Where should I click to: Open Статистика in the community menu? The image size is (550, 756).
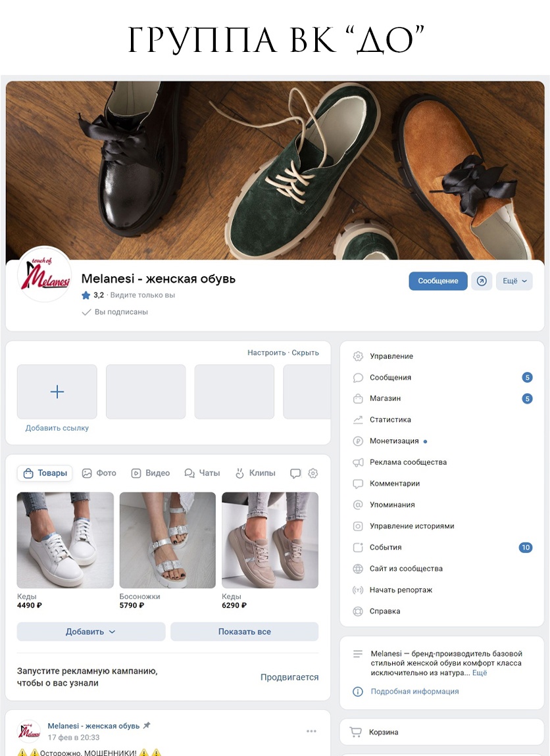click(442, 420)
